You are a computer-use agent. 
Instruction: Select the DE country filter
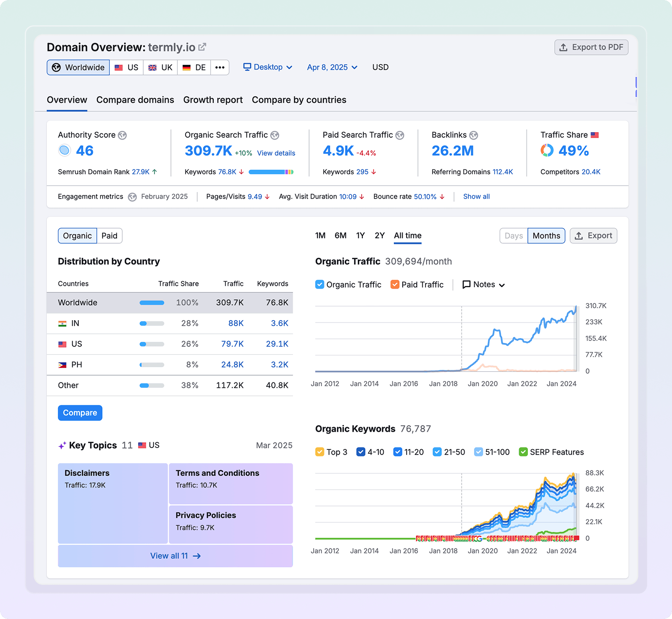tap(194, 68)
